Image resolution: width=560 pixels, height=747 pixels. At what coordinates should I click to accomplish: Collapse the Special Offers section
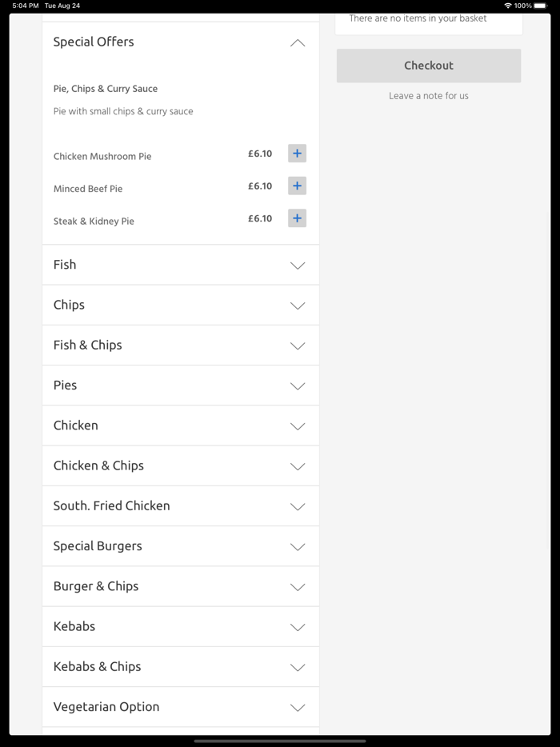297,43
